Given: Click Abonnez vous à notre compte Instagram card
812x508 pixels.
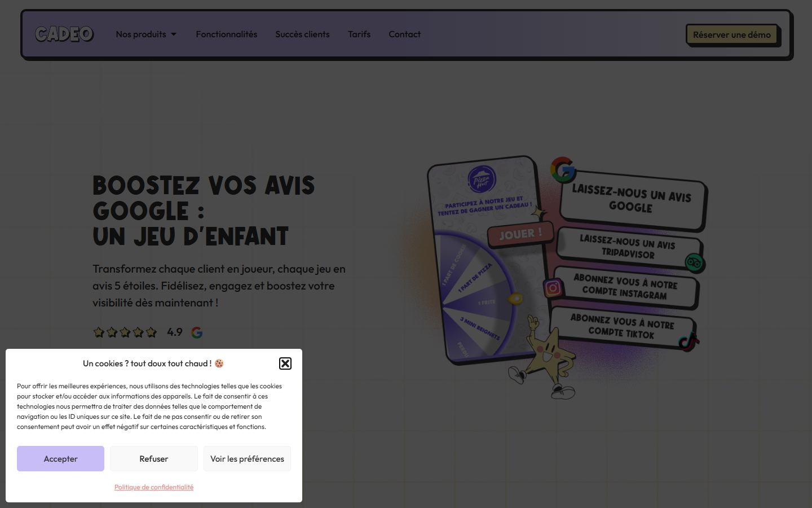Looking at the screenshot, I should point(625,287).
